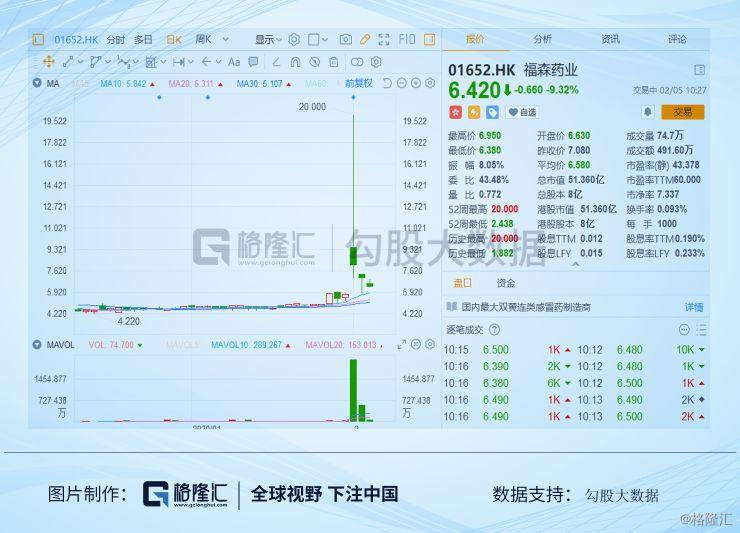Open the 分析 tab
Viewport: 740px width, 533px height.
pyautogui.click(x=543, y=39)
